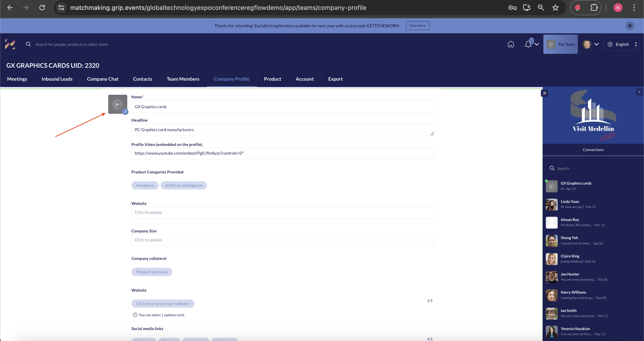The height and width of the screenshot is (341, 644).
Task: Open the notifications bell icon
Action: pyautogui.click(x=528, y=44)
